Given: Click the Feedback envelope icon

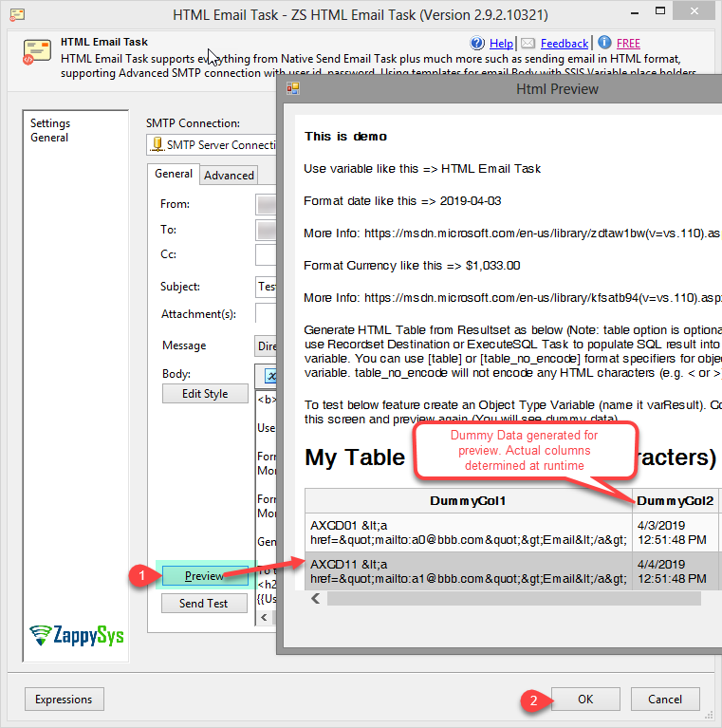Looking at the screenshot, I should pyautogui.click(x=528, y=44).
